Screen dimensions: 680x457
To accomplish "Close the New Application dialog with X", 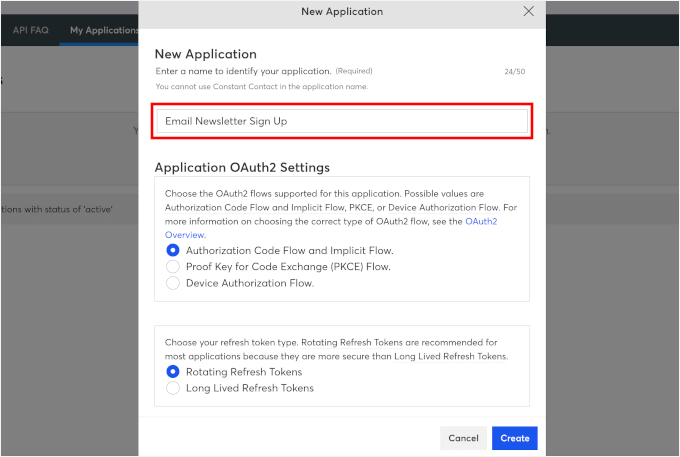I will click(528, 11).
